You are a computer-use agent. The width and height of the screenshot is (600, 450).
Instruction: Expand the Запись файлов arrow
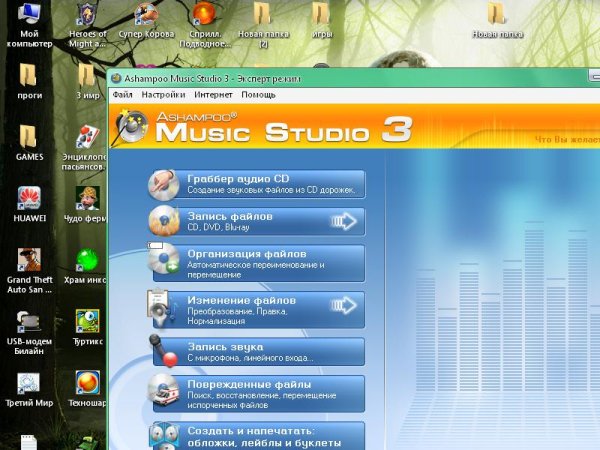click(344, 221)
